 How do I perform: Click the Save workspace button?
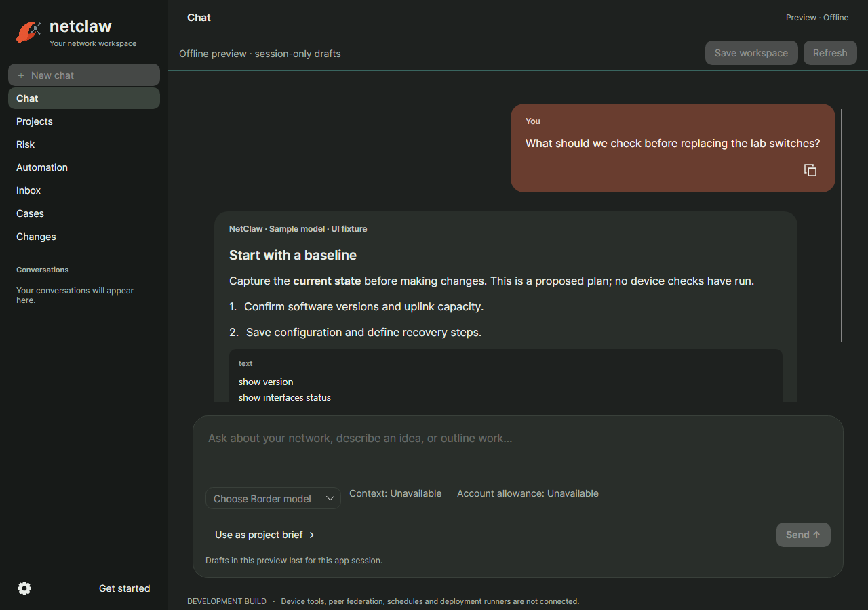(751, 53)
